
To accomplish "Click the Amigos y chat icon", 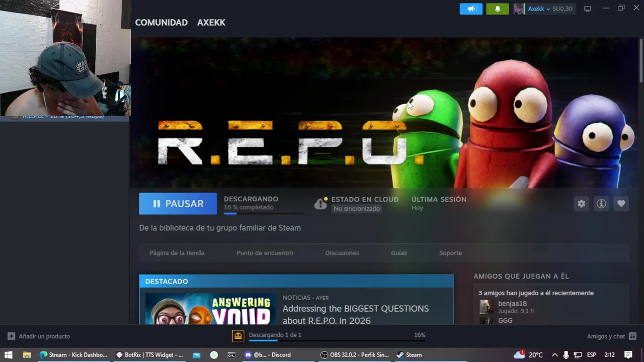I will pos(632,336).
